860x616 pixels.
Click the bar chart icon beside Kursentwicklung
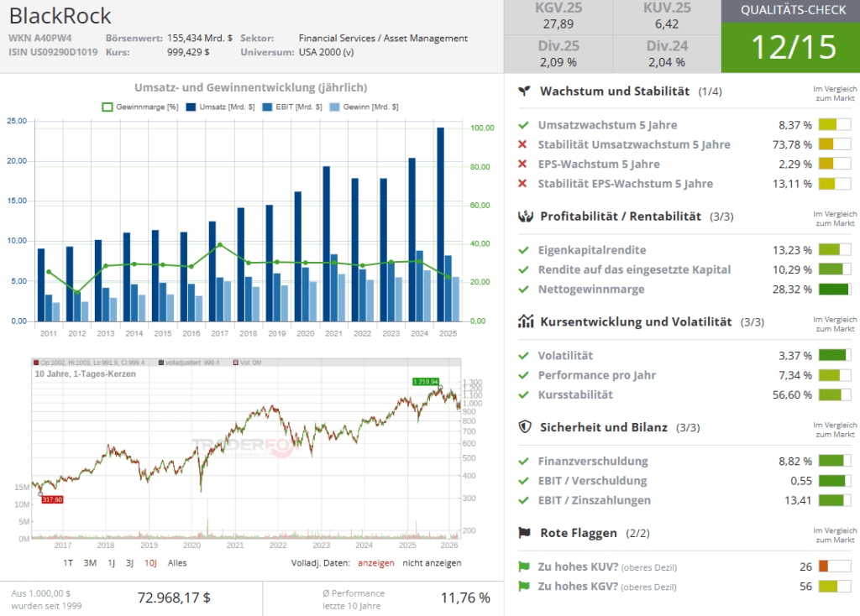pos(525,321)
